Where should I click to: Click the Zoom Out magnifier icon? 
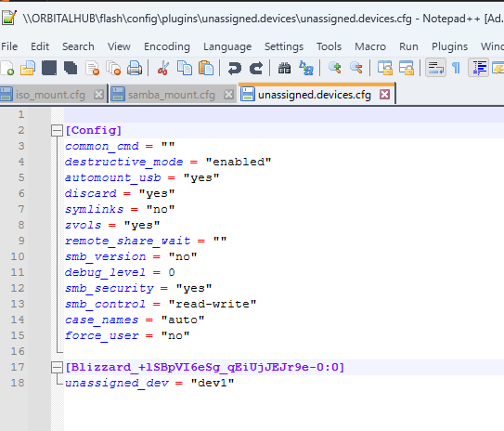tap(356, 68)
